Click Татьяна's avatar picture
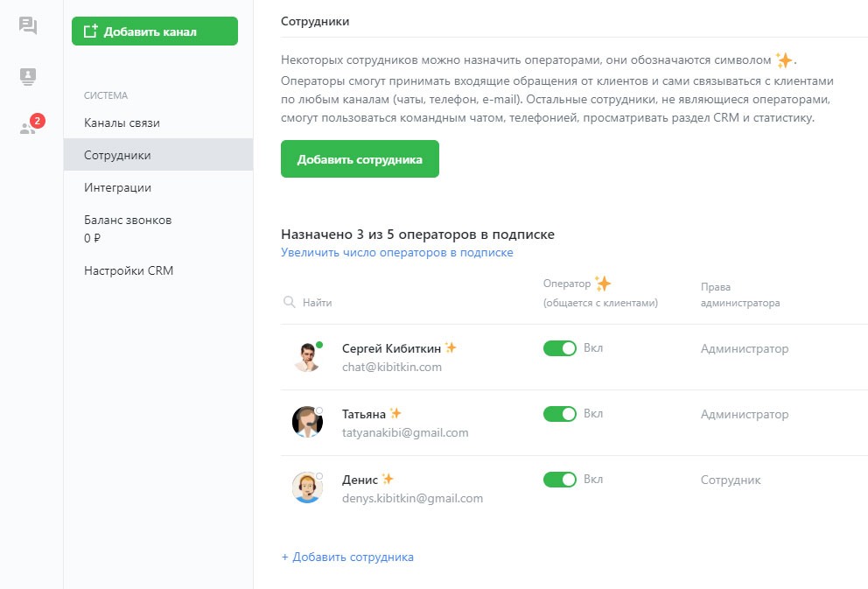868x589 pixels. (x=307, y=423)
